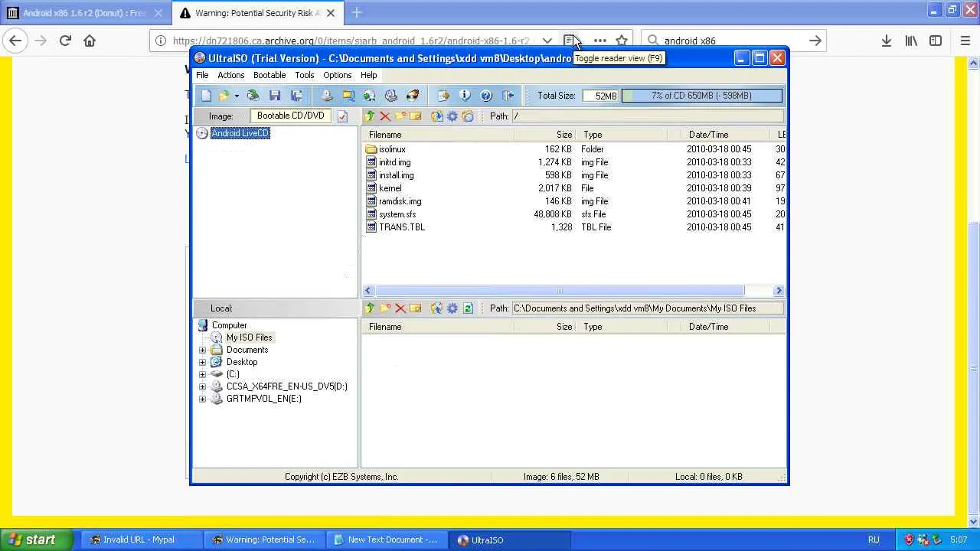Switch to Invalid URL - Mypal taskbar item
This screenshot has height=551, width=980.
(142, 540)
